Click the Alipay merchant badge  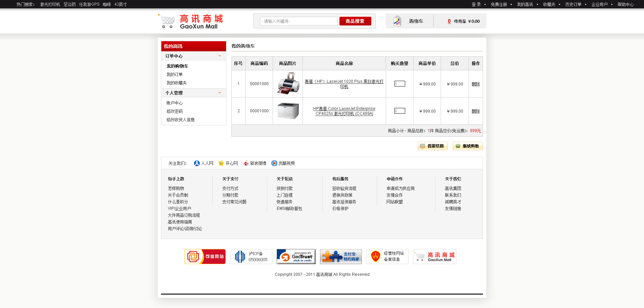pyautogui.click(x=341, y=257)
